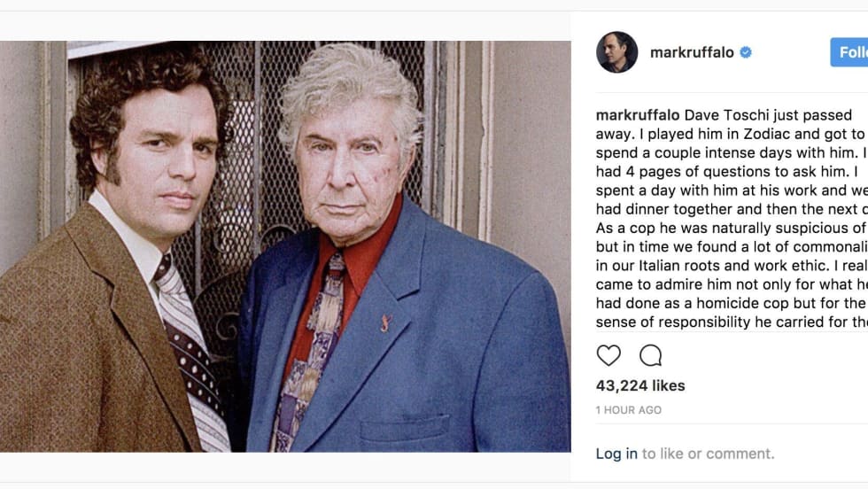Click the Log in link

pos(616,454)
